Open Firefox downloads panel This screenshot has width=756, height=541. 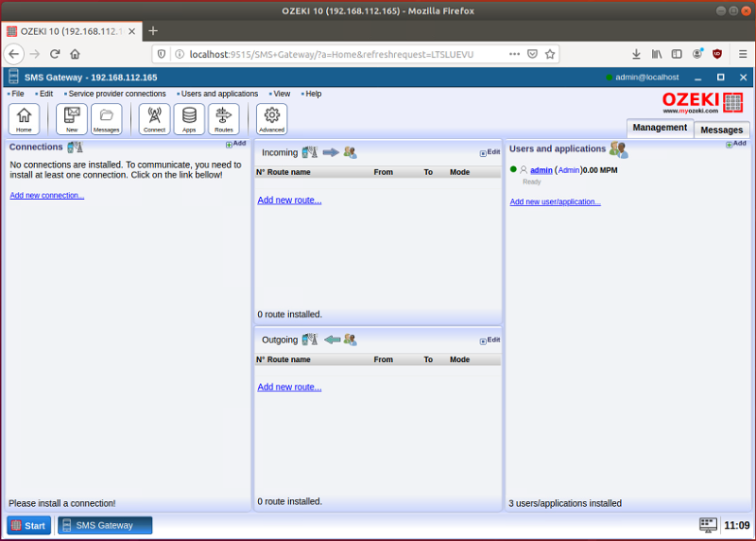pyautogui.click(x=636, y=54)
